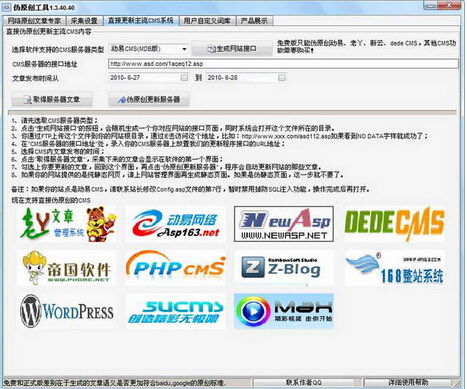Click the 伪原创更新服务器 button

click(x=149, y=99)
